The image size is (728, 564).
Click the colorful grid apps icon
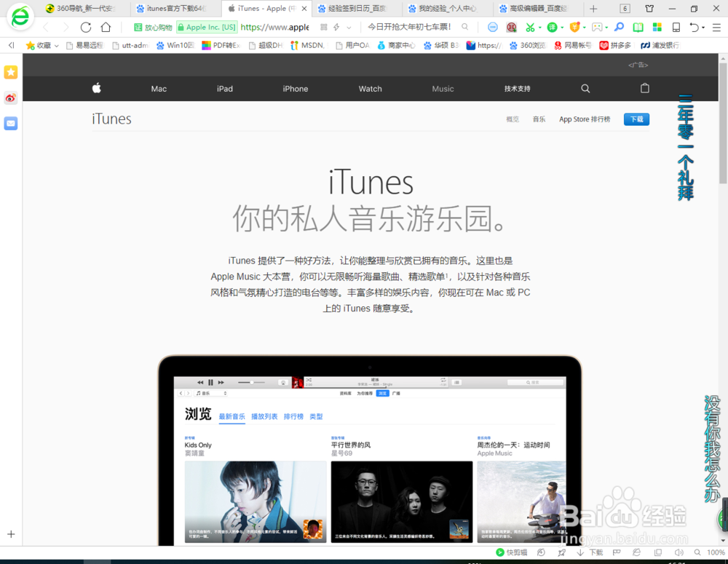click(x=657, y=28)
